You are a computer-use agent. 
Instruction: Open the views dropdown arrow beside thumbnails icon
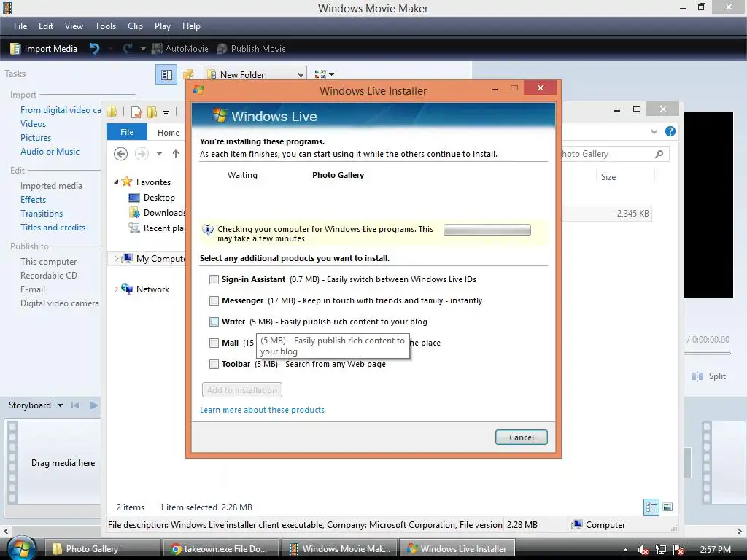(x=332, y=74)
